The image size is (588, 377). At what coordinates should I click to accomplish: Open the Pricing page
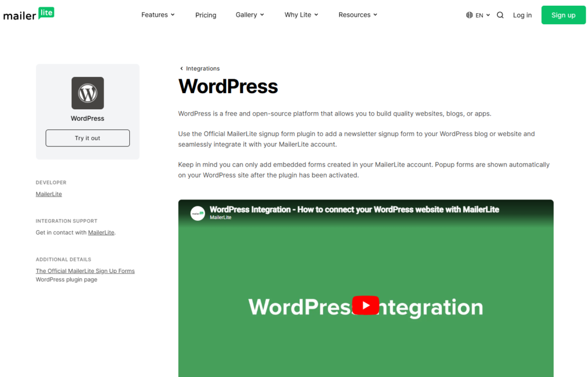(x=206, y=15)
